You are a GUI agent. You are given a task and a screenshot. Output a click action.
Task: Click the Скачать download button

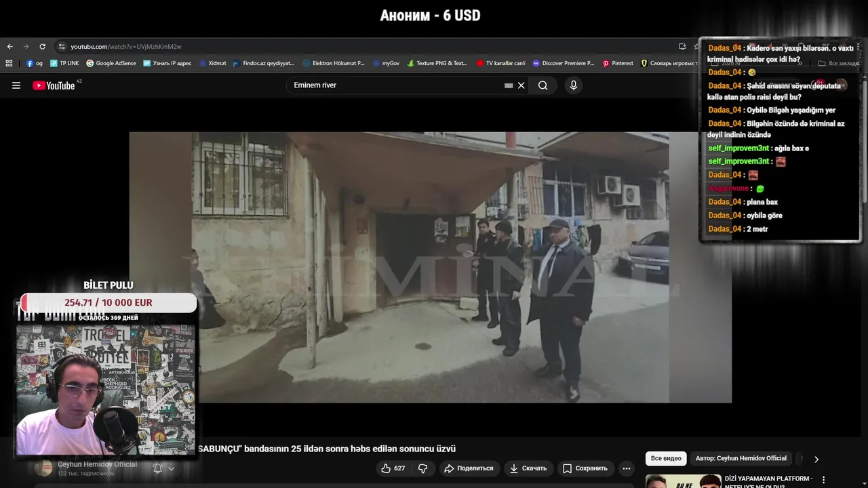coord(528,468)
